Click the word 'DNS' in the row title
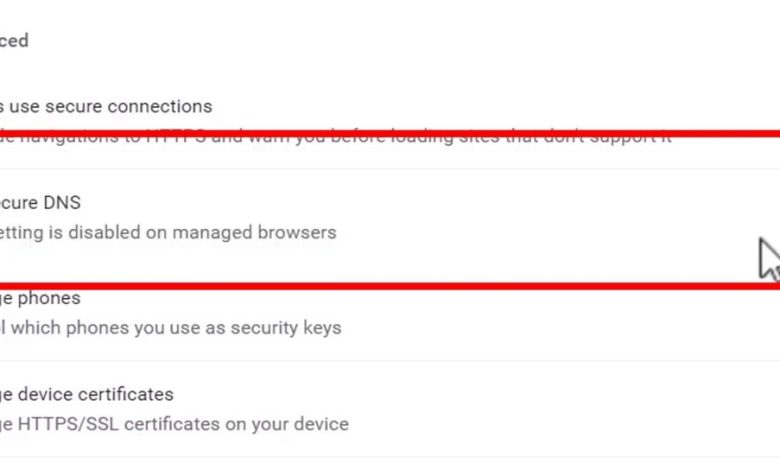Image resolution: width=780 pixels, height=470 pixels. [61, 202]
